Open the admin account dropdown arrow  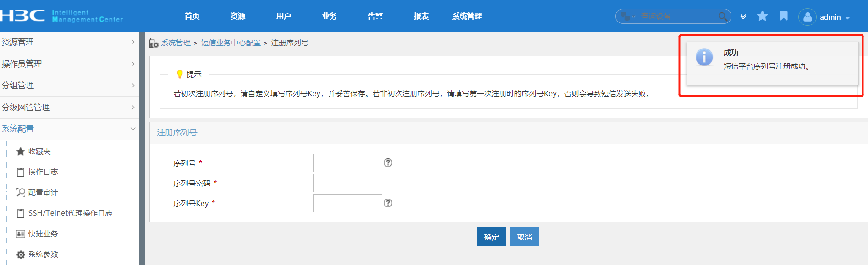point(848,18)
